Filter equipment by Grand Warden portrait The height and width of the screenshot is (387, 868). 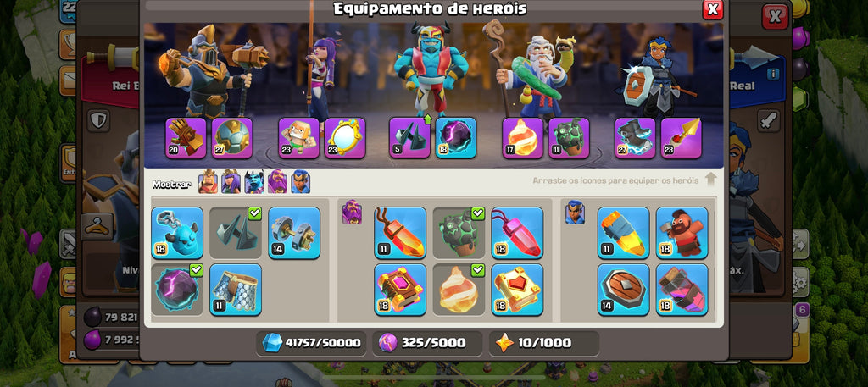tap(277, 181)
